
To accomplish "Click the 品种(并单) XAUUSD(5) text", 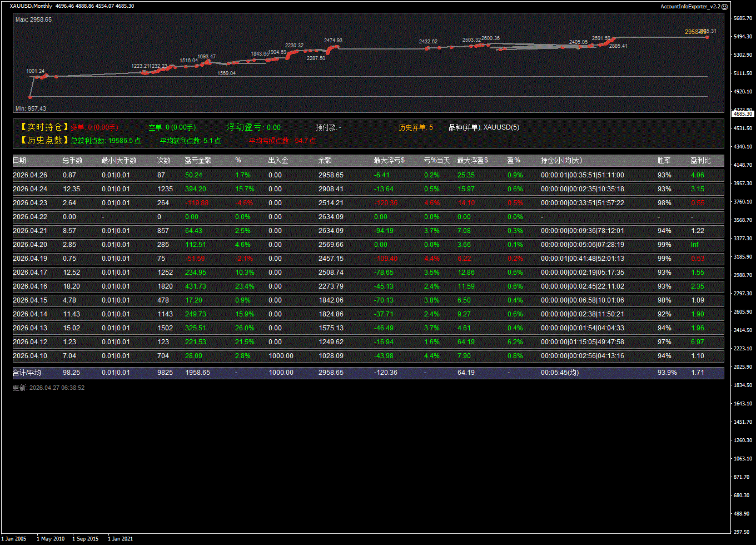I will pos(484,127).
